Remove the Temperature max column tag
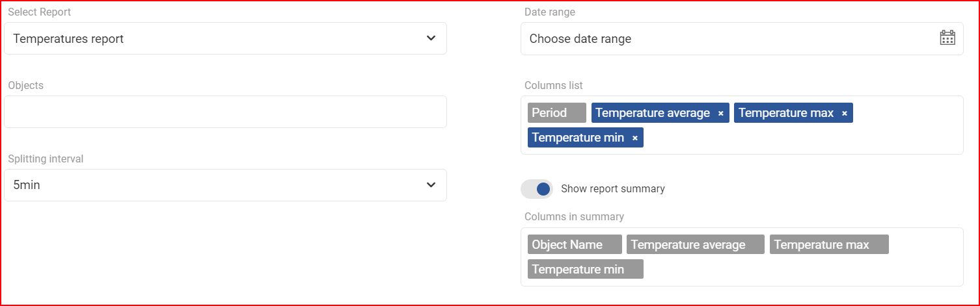Image resolution: width=980 pixels, height=306 pixels. 844,114
